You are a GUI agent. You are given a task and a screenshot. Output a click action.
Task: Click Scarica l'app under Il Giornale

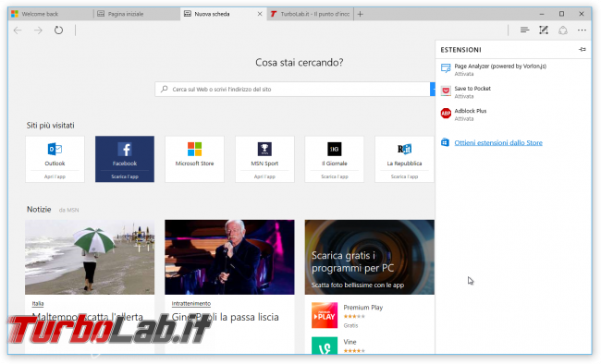click(334, 176)
